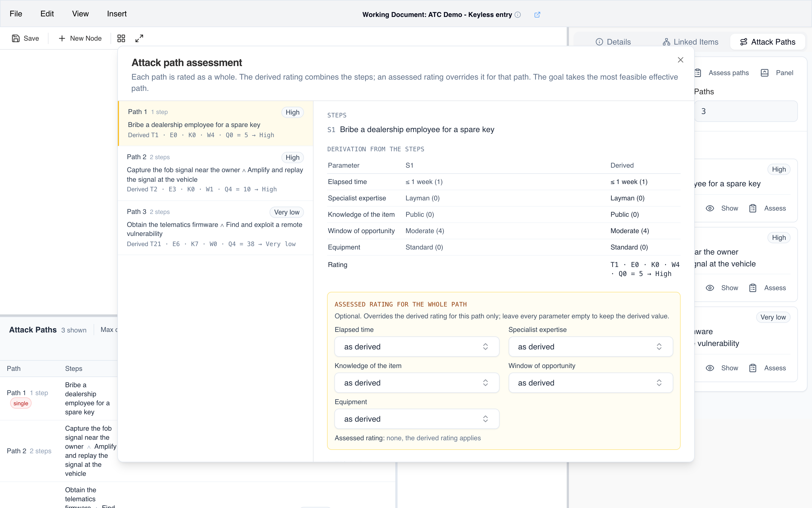The image size is (812, 508).
Task: Toggle Show eye for vulnerability path
Action: 710,368
